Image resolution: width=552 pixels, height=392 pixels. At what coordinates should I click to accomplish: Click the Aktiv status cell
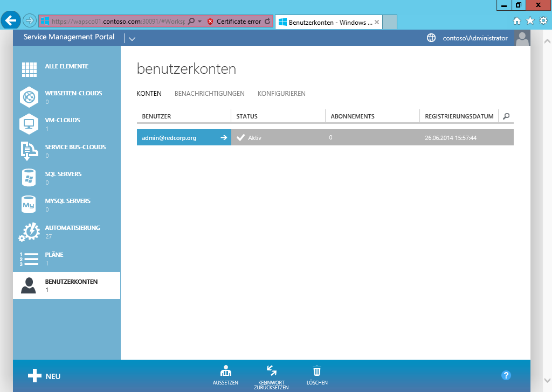coord(278,137)
